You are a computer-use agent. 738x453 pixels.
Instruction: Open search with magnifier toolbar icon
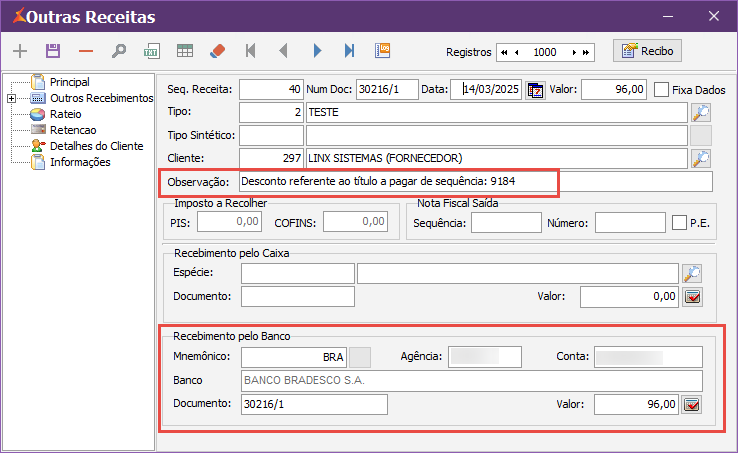(119, 51)
